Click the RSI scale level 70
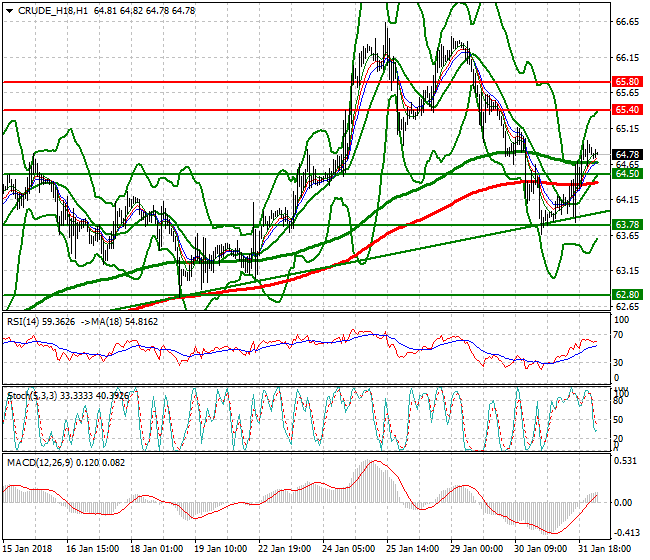The image size is (650, 560). click(x=618, y=335)
